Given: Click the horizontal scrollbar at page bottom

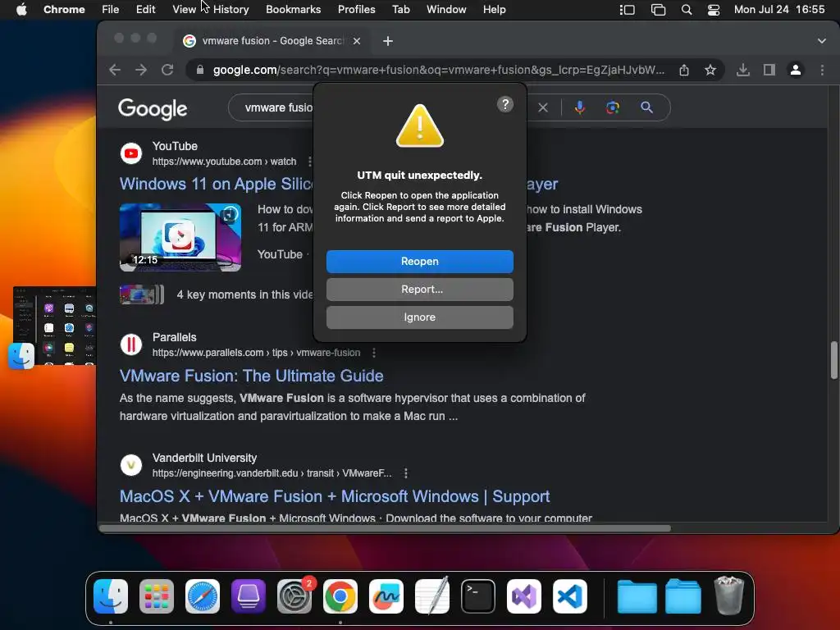Looking at the screenshot, I should coord(386,528).
